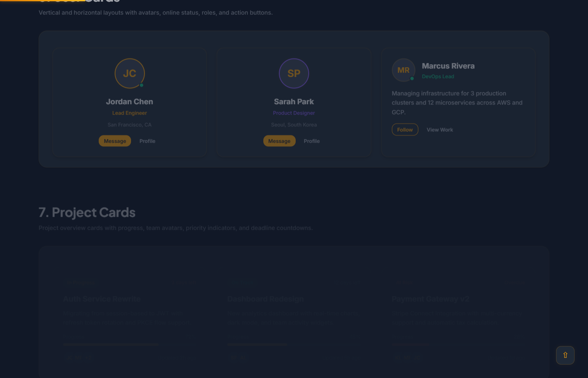Click Message on Jordan Chen's card
This screenshot has height=378, width=588.
click(x=115, y=141)
